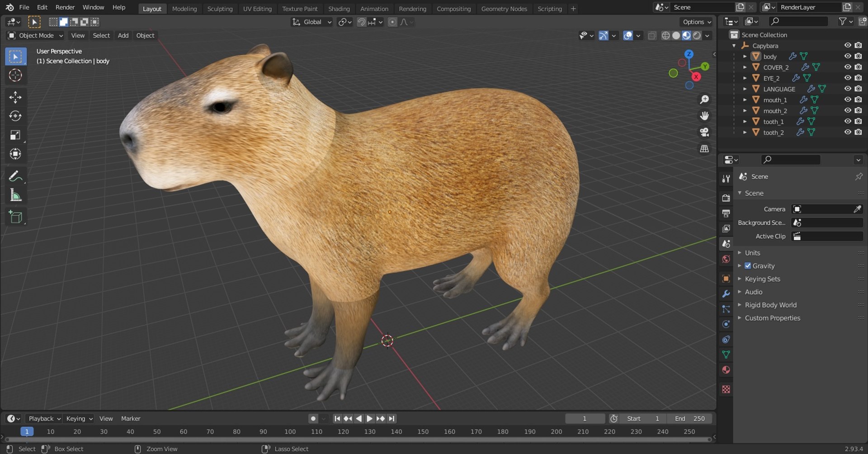Select the Annotate pencil tool
Viewport: 868px width, 454px height.
(x=15, y=176)
